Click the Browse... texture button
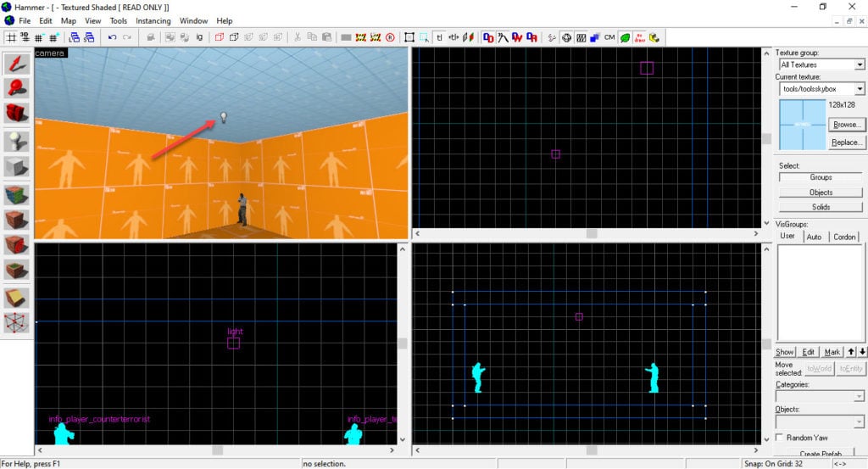This screenshot has width=868, height=469. point(847,125)
